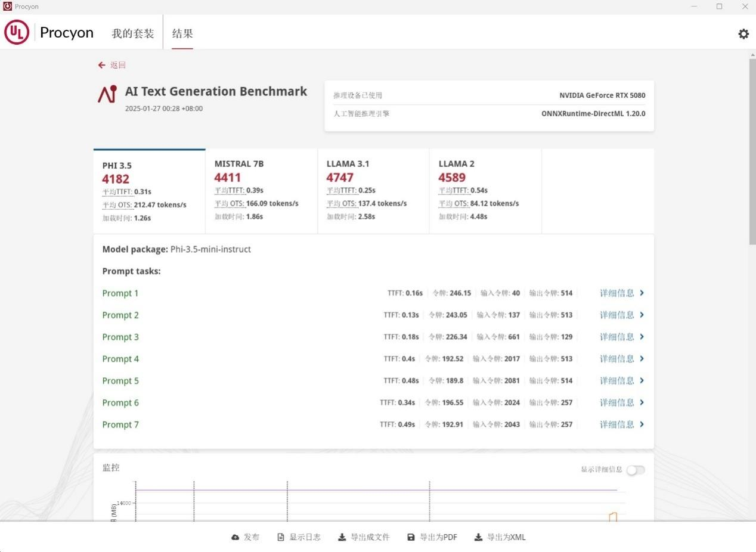Toggle the 显示详细信息 switch
The width and height of the screenshot is (756, 552).
[x=636, y=470]
